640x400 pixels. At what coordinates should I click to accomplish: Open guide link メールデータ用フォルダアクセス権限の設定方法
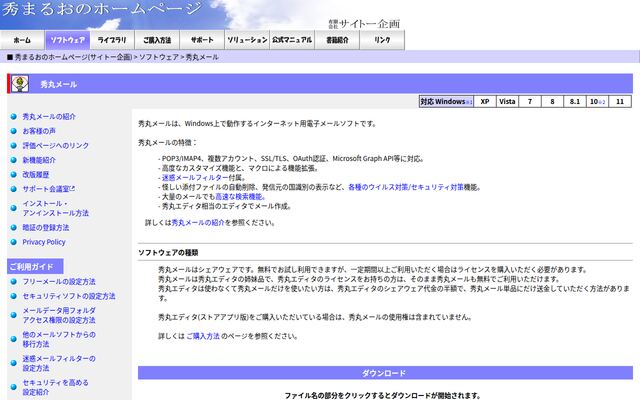click(x=59, y=315)
